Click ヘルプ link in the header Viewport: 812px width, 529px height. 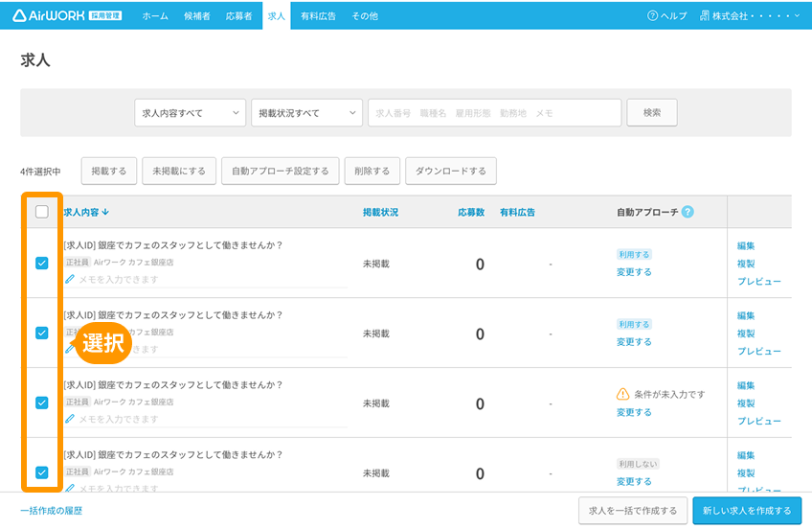click(x=667, y=15)
